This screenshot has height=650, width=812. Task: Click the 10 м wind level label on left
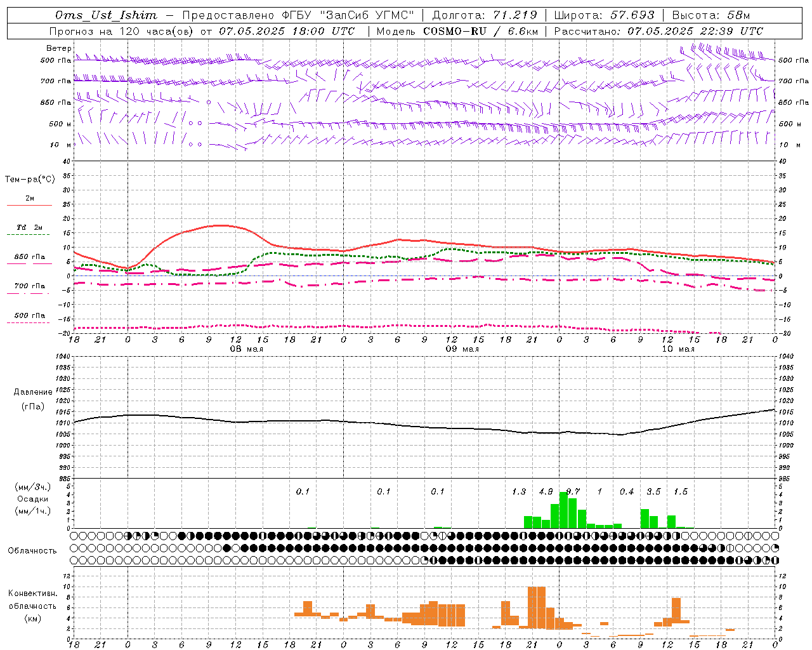pyautogui.click(x=61, y=145)
